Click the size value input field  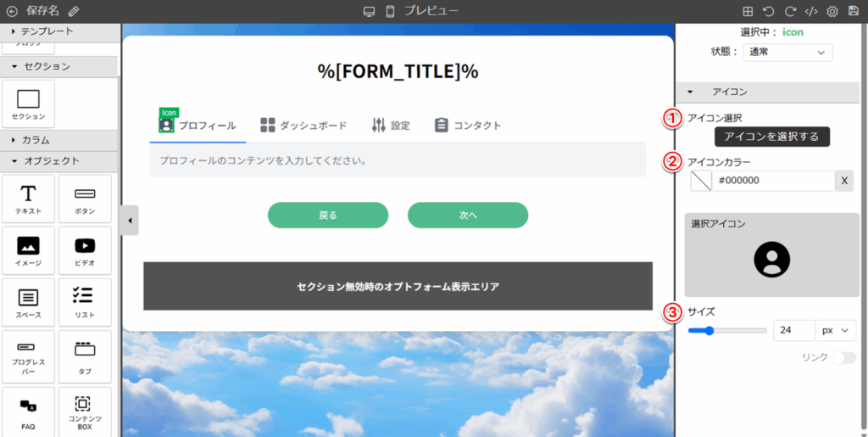793,329
